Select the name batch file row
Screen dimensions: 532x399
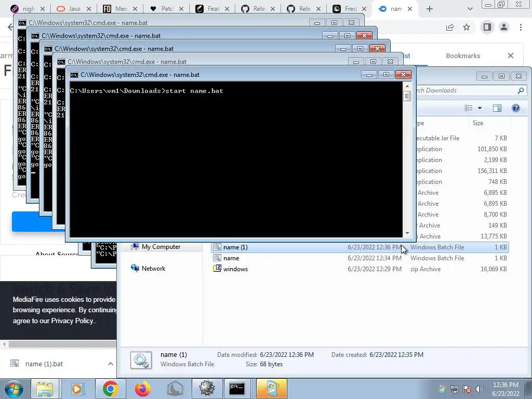360,258
